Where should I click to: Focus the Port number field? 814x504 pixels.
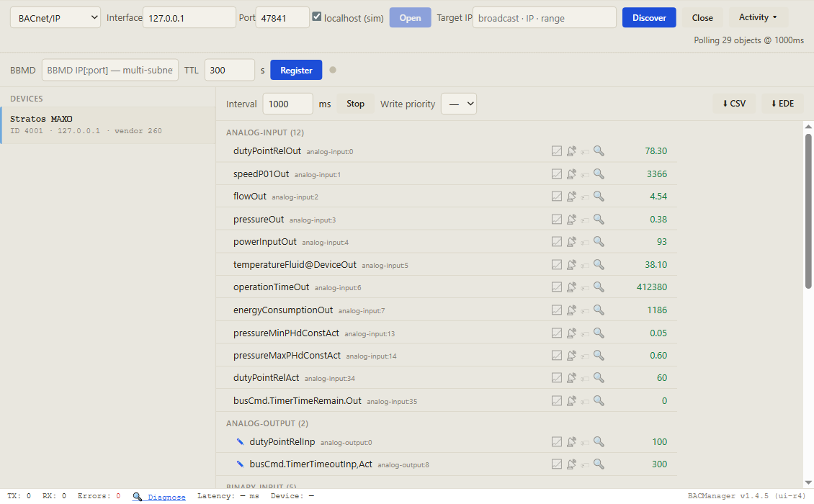(x=282, y=18)
